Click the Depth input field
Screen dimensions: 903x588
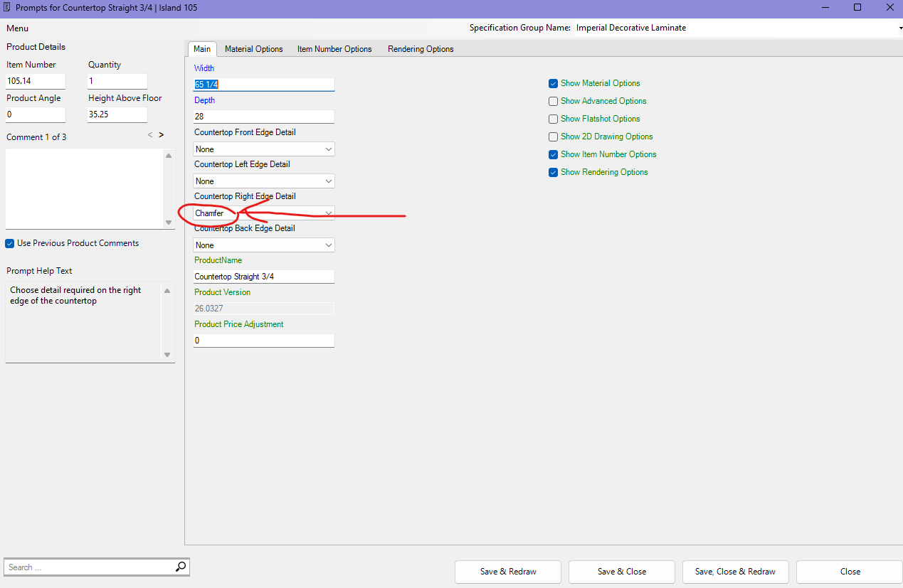pyautogui.click(x=264, y=116)
